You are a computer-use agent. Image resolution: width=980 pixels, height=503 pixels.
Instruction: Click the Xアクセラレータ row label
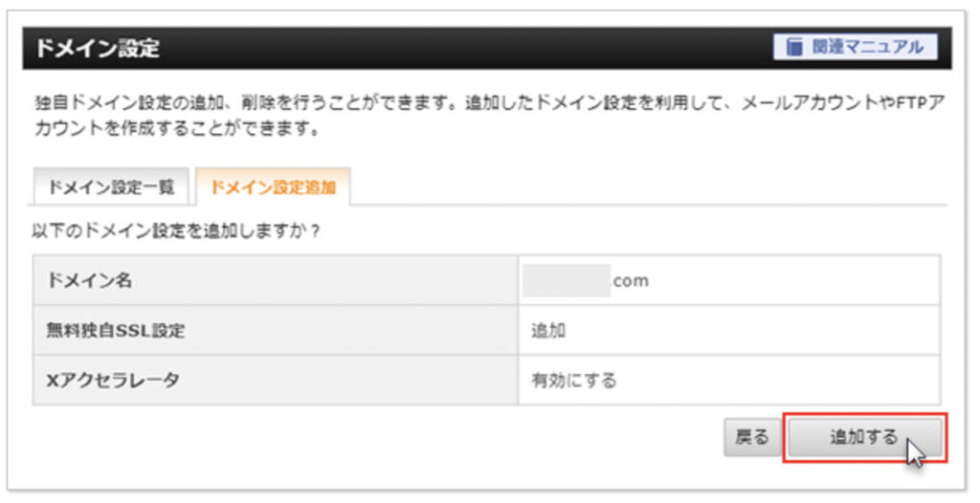point(113,380)
